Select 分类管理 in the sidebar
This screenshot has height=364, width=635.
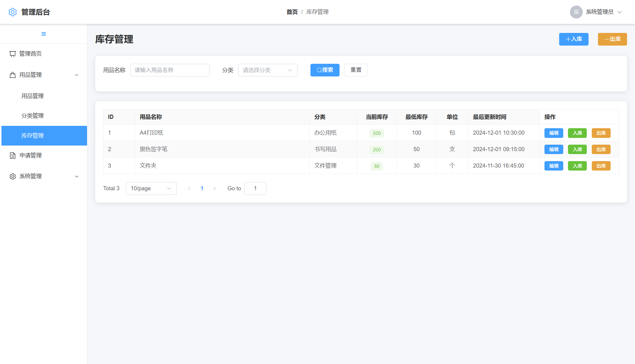coord(33,116)
